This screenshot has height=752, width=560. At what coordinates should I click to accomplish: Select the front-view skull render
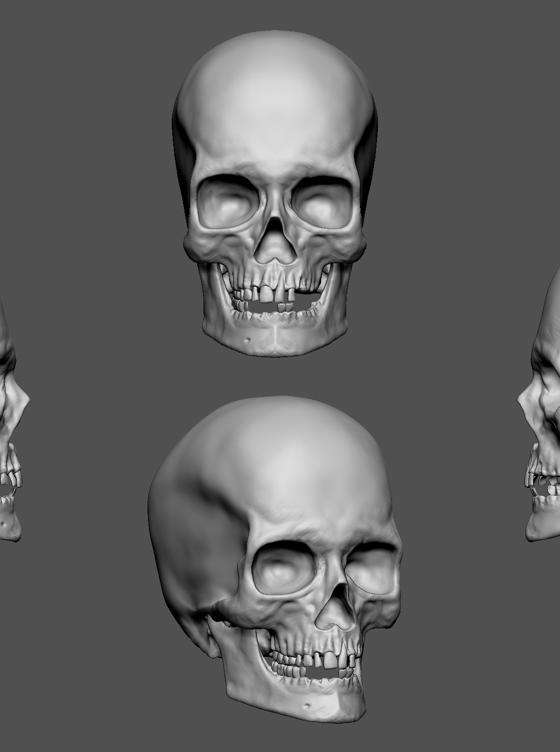point(274,194)
